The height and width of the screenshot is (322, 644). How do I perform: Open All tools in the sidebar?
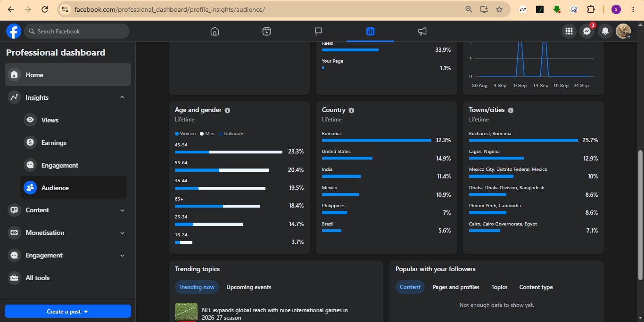click(x=68, y=278)
